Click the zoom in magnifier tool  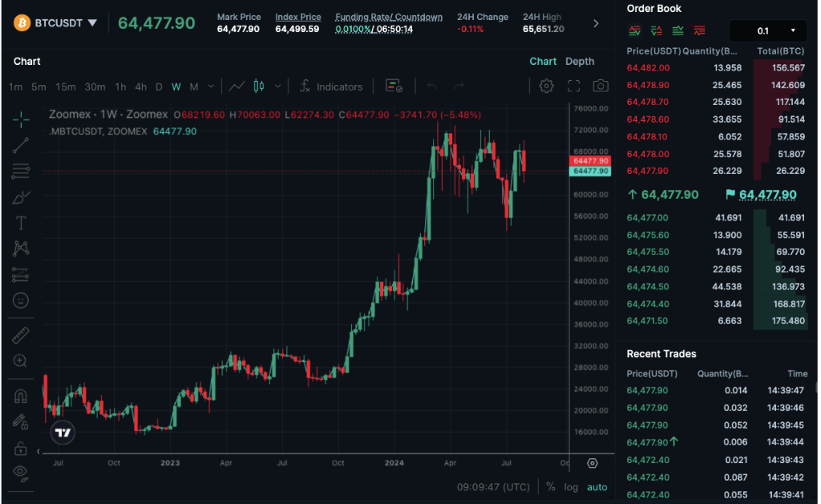(20, 361)
